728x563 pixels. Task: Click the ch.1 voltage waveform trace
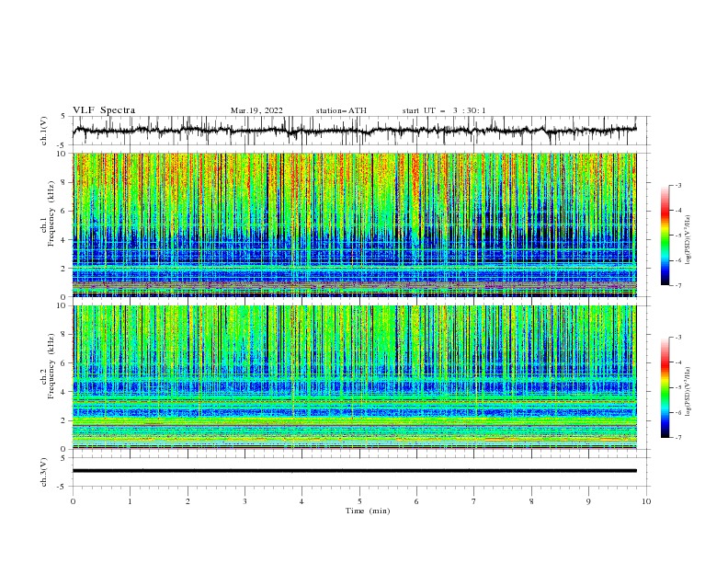click(354, 131)
